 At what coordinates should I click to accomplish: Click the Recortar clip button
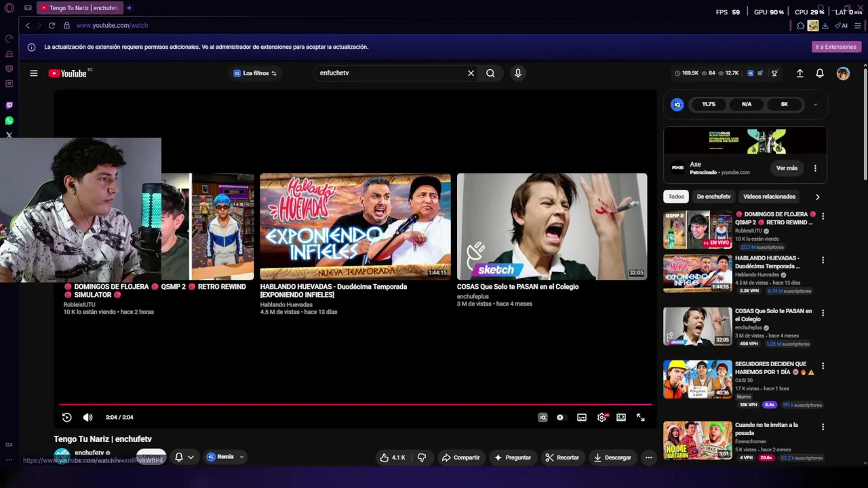coord(562,457)
